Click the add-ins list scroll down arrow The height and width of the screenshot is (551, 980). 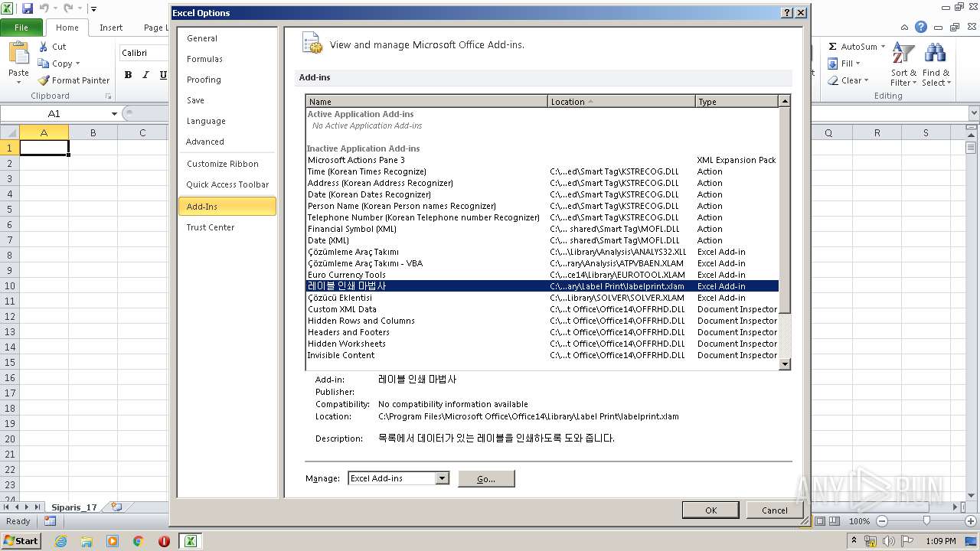point(784,364)
